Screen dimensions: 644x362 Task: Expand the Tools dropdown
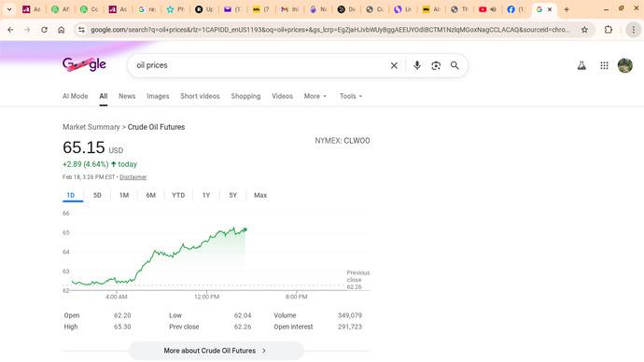[x=351, y=96]
